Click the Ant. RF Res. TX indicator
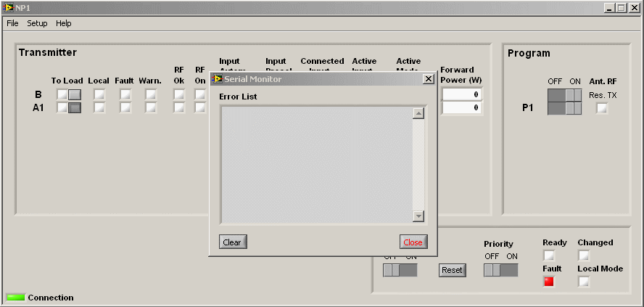The width and height of the screenshot is (644, 307). 602,109
